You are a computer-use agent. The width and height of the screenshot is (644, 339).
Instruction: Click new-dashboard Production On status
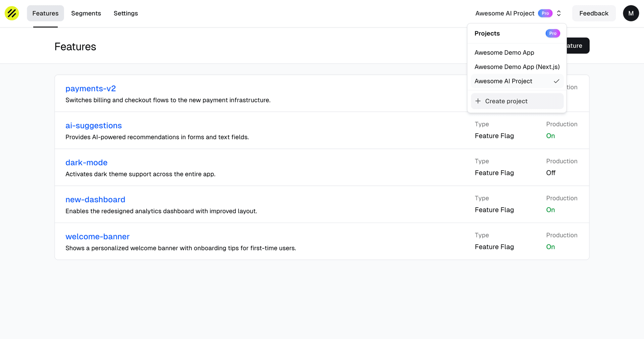pyautogui.click(x=550, y=210)
